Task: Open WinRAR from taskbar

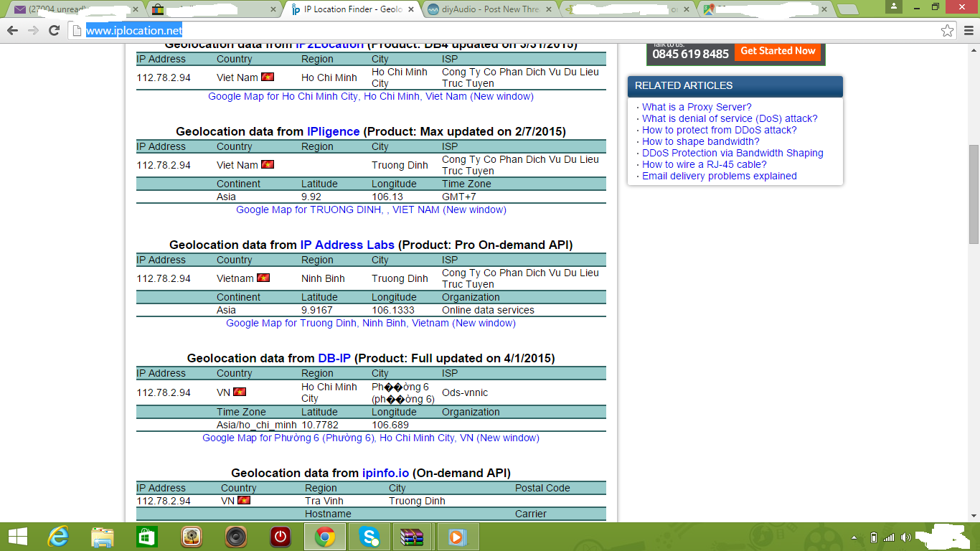Action: pyautogui.click(x=413, y=537)
